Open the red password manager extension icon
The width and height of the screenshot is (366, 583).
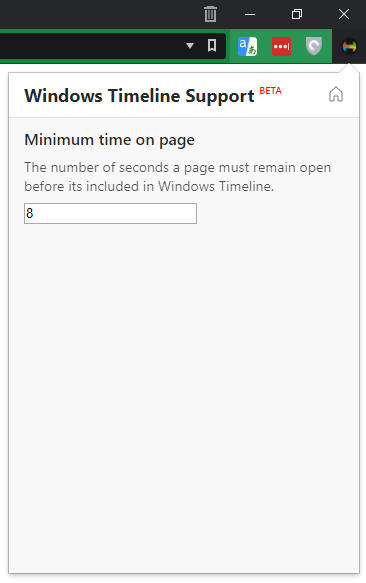[281, 46]
